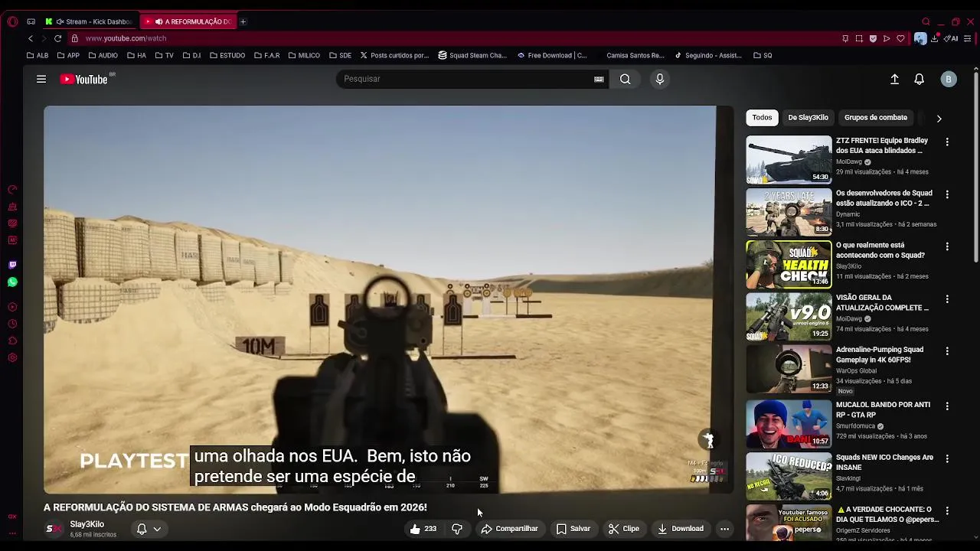
Task: Open the account avatar labeled B
Action: [x=949, y=79]
